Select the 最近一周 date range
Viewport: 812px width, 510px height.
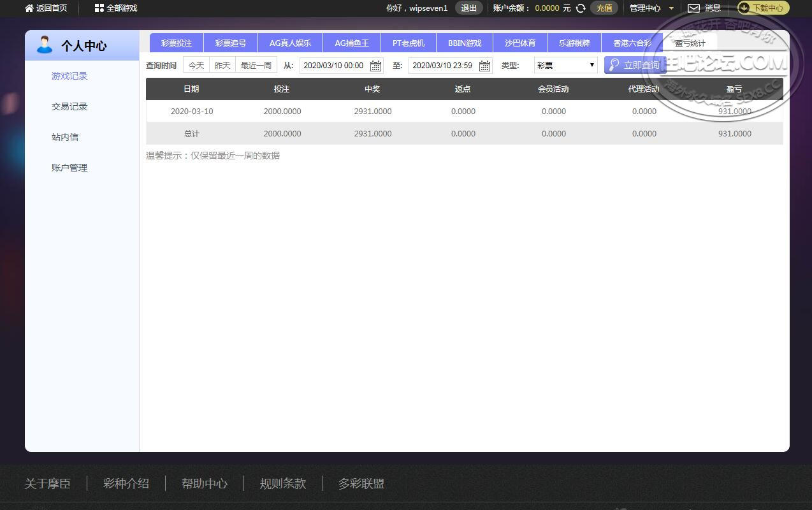pos(256,65)
